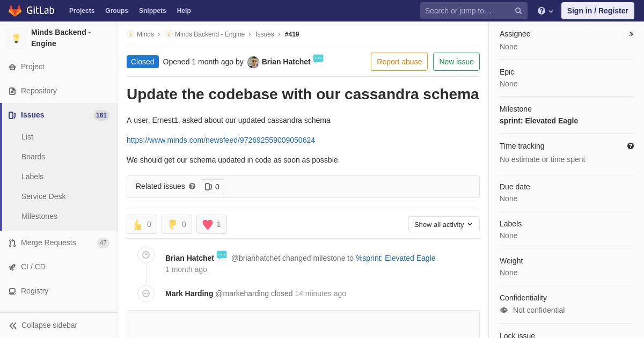Click the thumbs down reaction
This screenshot has height=338, width=644.
[177, 224]
